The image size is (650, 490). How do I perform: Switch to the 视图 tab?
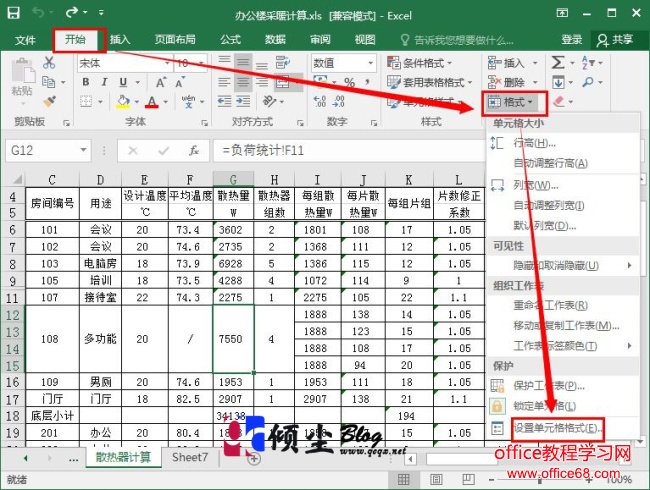365,40
